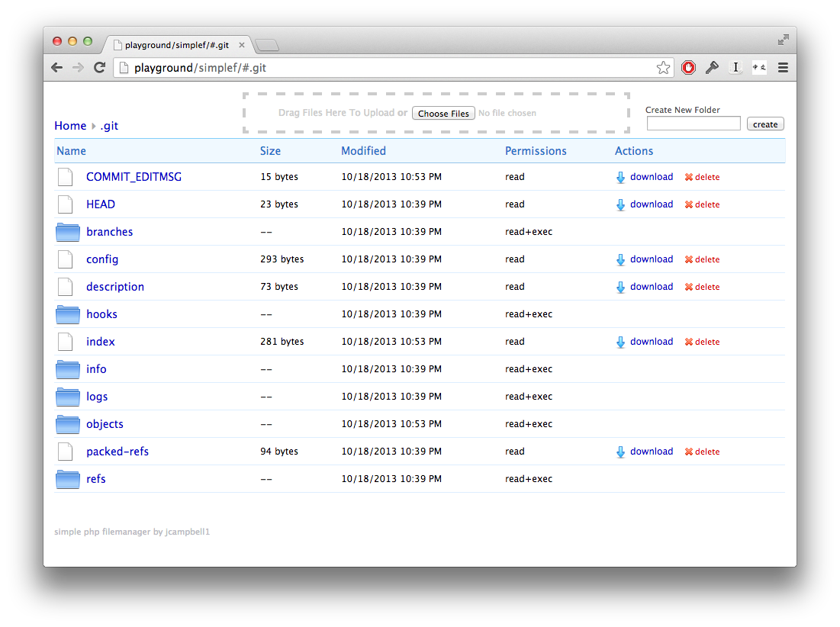Select the playground/simplef/#.git browser tab

pyautogui.click(x=177, y=45)
